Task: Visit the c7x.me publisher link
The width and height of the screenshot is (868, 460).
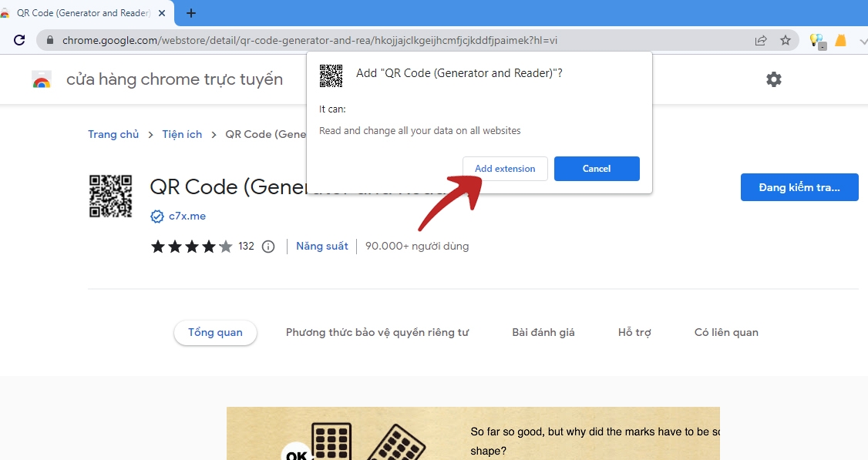Action: (x=187, y=216)
